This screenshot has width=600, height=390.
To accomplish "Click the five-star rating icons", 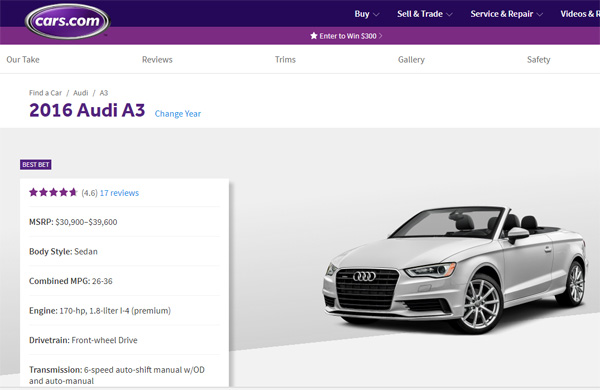I will [x=53, y=192].
